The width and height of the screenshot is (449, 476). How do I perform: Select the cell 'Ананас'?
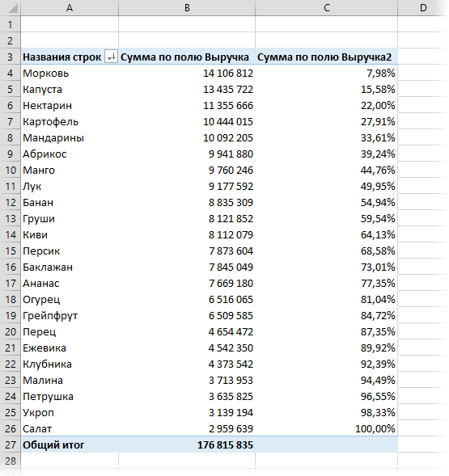point(70,283)
